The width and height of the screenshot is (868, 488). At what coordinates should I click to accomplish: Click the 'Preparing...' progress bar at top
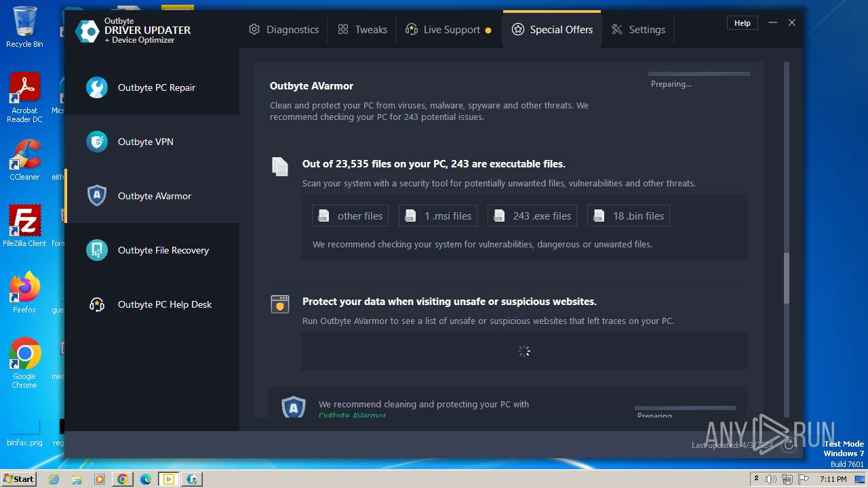[x=699, y=74]
